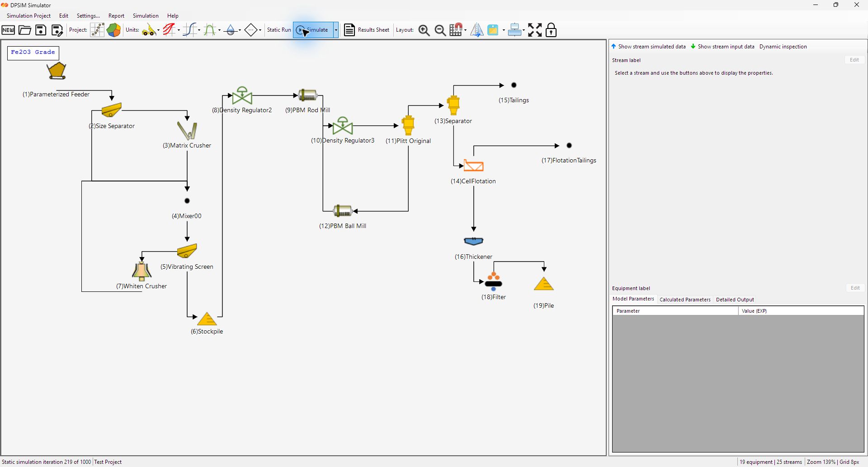Select the Density Regulator2 valve icon
The image size is (868, 467).
point(242,95)
